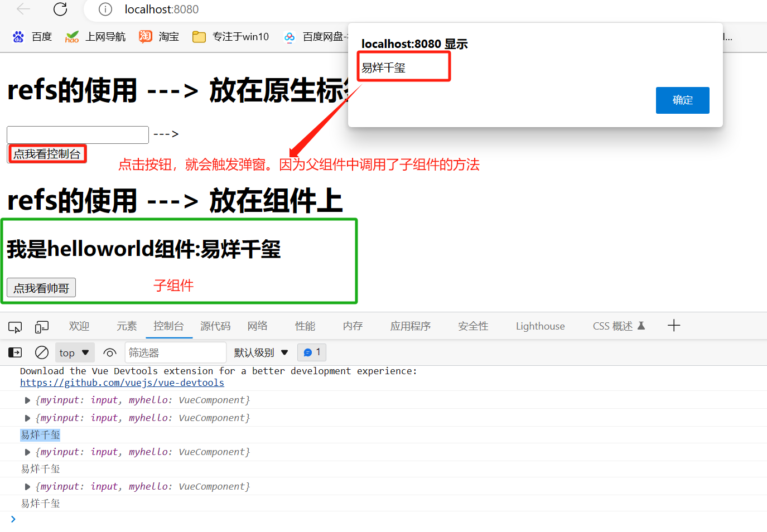
Task: Select the 控制台 tab
Action: (x=169, y=326)
